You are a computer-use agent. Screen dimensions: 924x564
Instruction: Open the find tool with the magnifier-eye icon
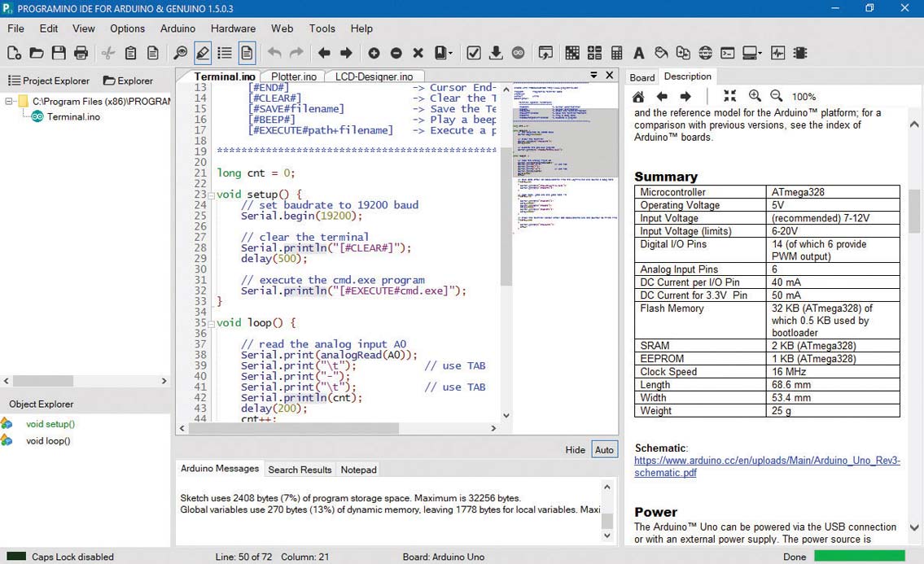coord(180,53)
